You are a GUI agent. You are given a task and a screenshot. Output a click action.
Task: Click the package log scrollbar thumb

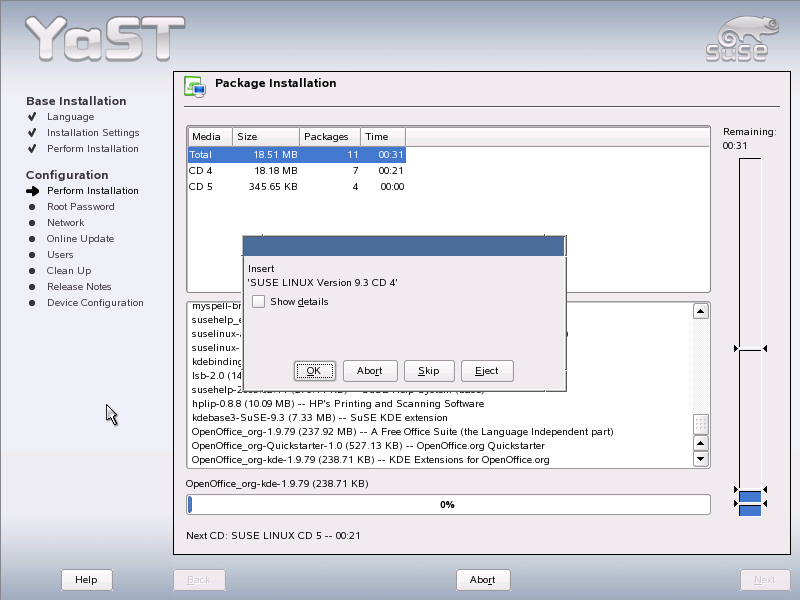point(701,423)
